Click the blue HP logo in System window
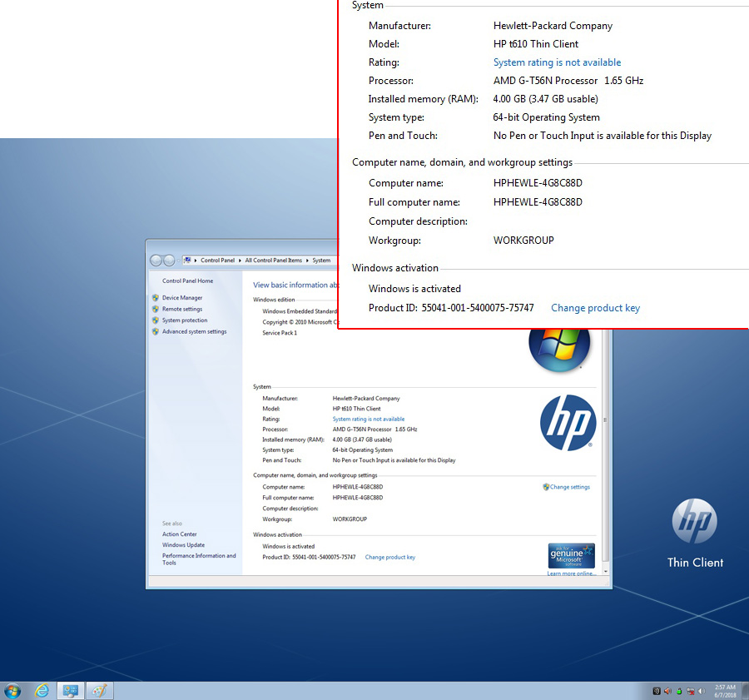 pyautogui.click(x=568, y=423)
